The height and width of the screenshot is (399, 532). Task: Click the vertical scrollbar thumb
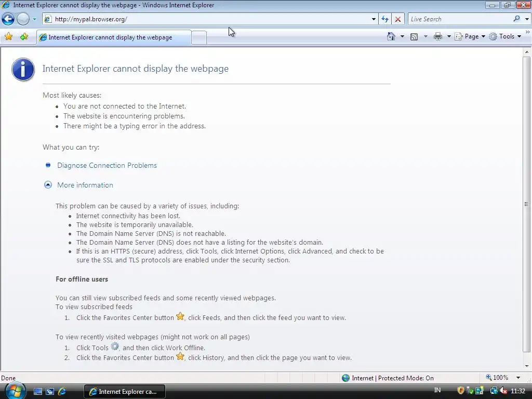click(x=527, y=204)
